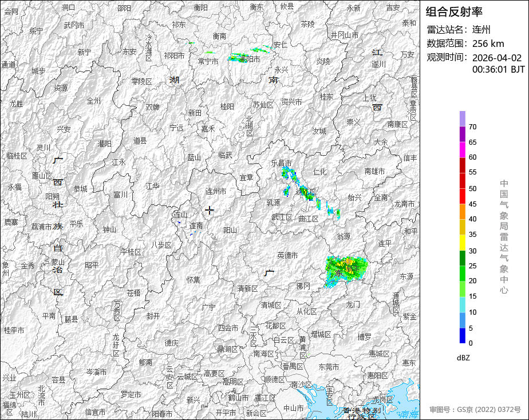Viewport: 529px width, 420px height.
Task: Click the 常宁市 map label
Action: point(208,61)
